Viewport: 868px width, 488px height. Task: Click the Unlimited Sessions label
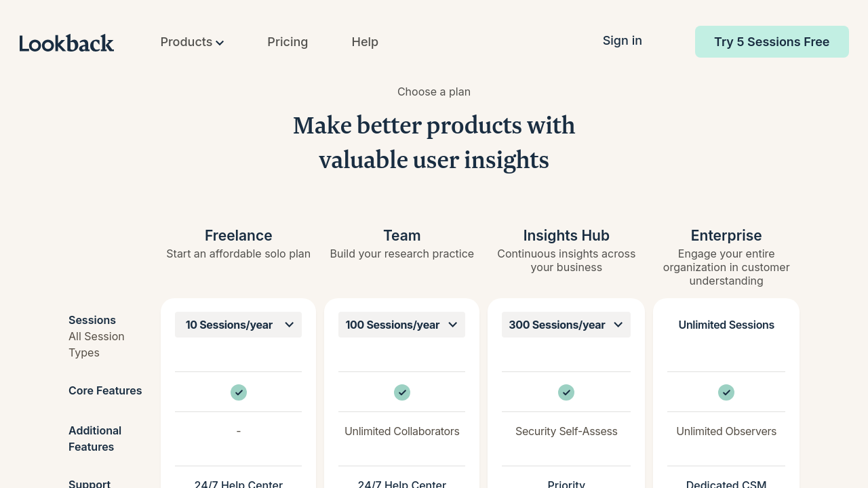tap(726, 325)
